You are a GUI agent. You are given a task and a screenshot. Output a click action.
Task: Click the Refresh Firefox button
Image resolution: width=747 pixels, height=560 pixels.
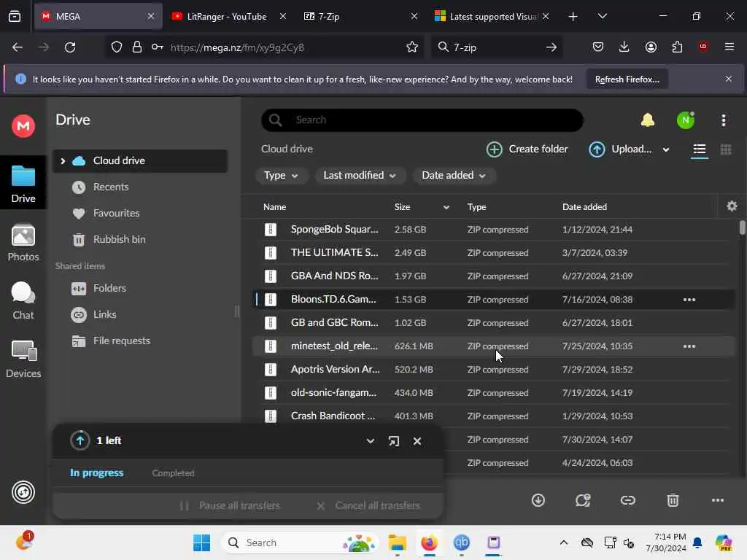[x=627, y=79]
